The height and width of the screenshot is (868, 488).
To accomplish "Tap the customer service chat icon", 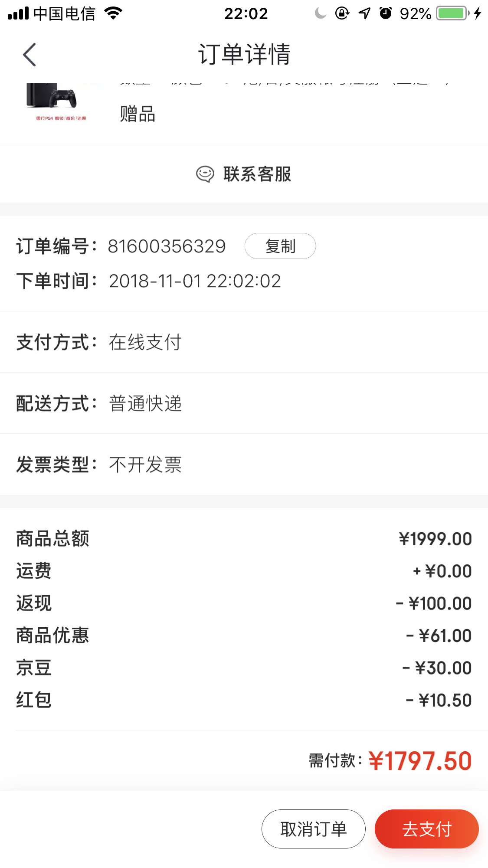I will coord(205,174).
